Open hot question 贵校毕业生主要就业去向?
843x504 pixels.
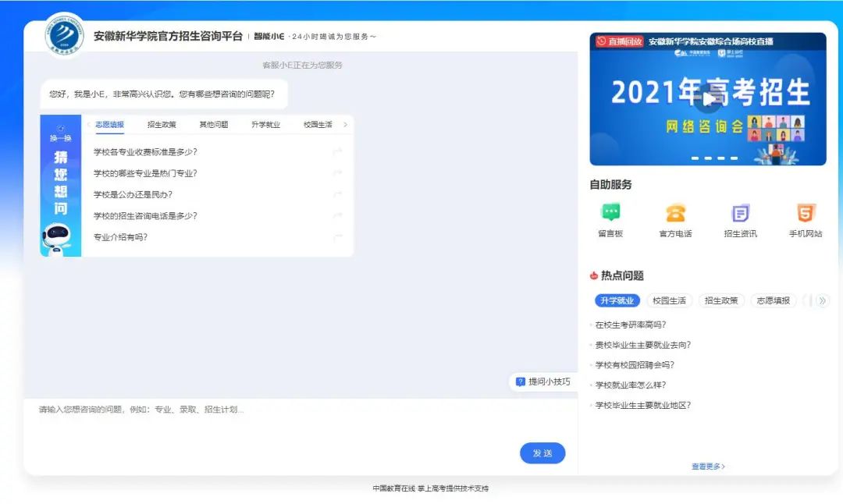[643, 345]
